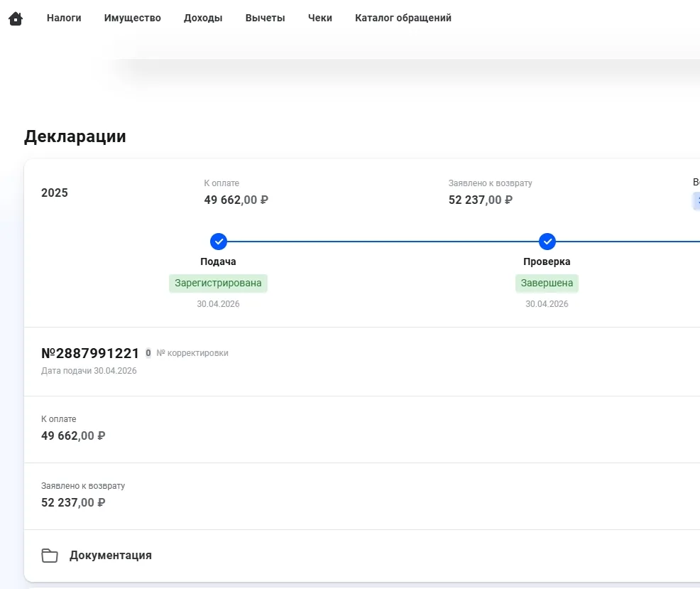Open the Имущество menu
The width and height of the screenshot is (700, 589).
[133, 18]
